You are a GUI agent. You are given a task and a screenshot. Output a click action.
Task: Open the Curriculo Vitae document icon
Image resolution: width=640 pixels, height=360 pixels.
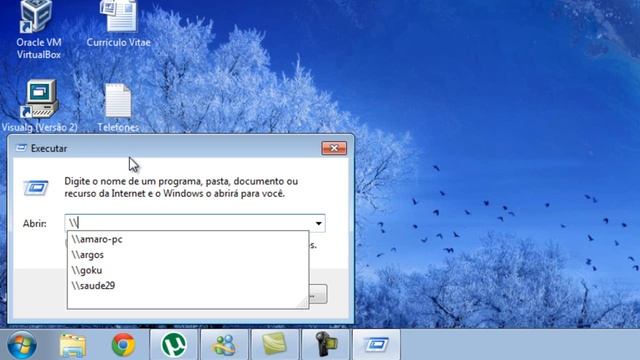(118, 24)
